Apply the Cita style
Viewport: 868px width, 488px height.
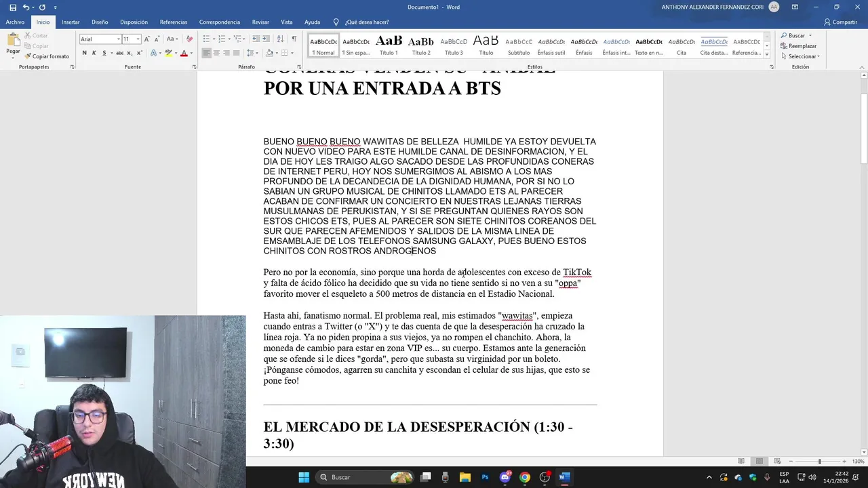pos(682,45)
